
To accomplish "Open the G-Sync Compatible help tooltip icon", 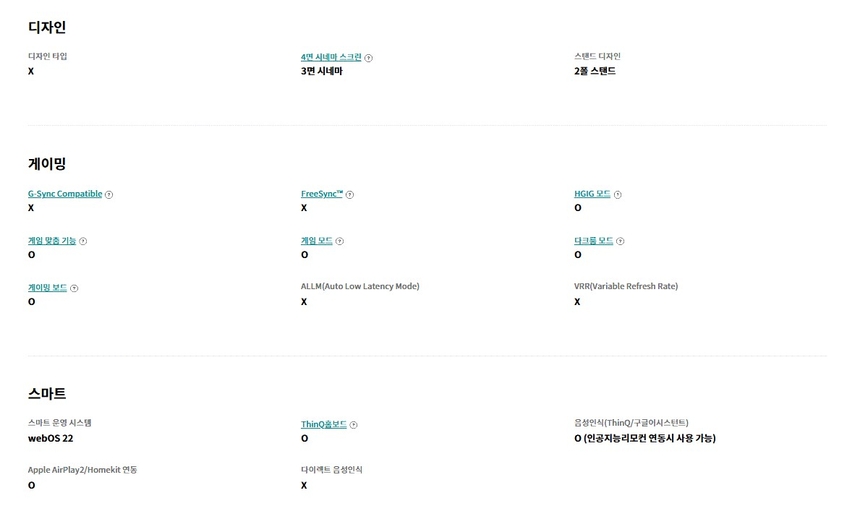I will (x=109, y=195).
